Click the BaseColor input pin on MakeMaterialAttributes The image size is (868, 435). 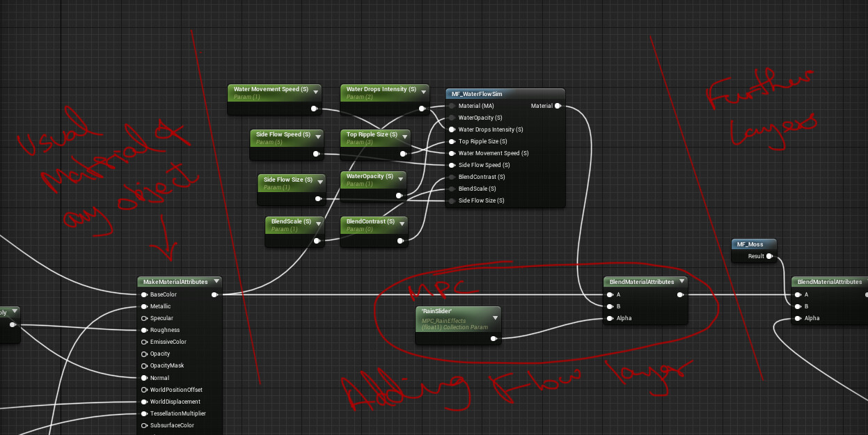point(143,294)
